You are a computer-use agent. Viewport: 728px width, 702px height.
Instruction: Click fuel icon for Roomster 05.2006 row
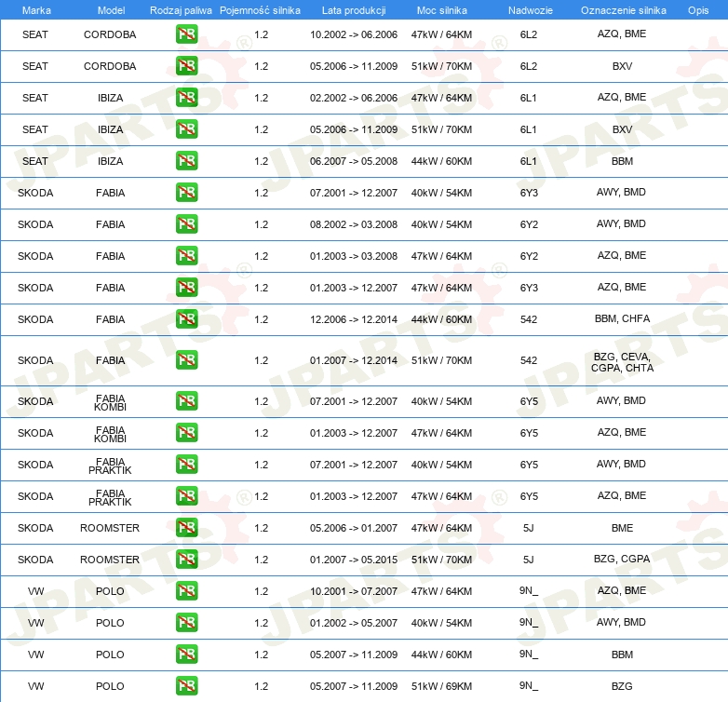click(x=186, y=527)
